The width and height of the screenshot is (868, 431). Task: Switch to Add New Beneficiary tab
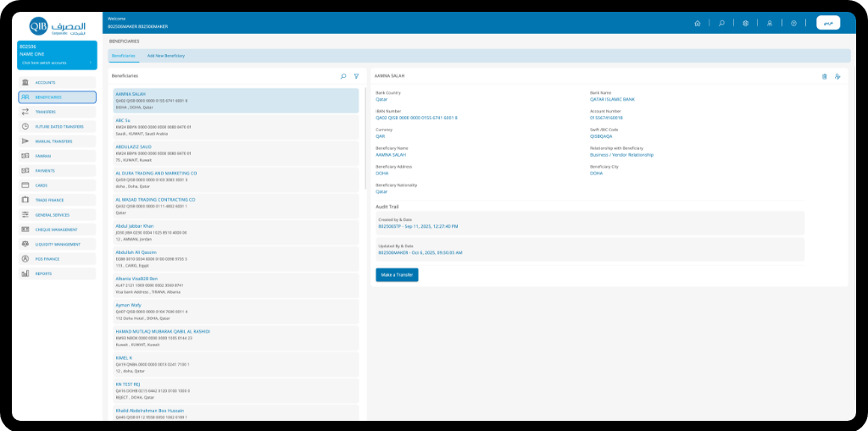tap(166, 56)
